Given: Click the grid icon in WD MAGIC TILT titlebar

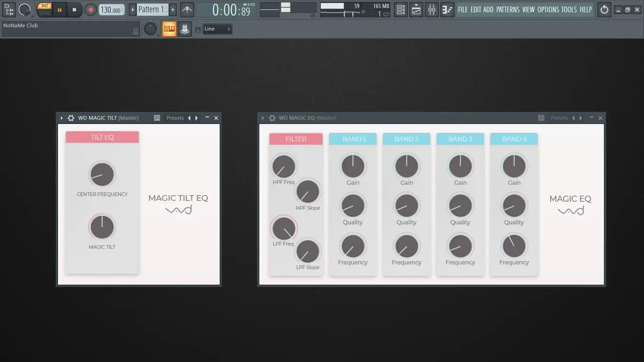Looking at the screenshot, I should click(x=157, y=118).
